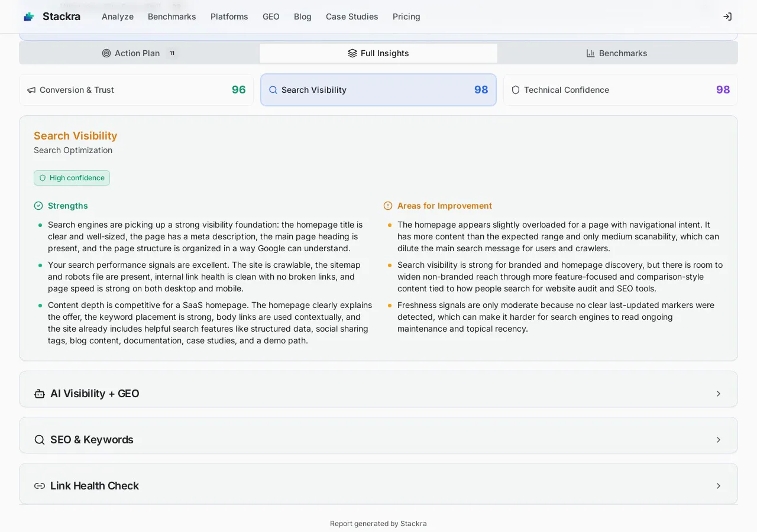Image resolution: width=757 pixels, height=532 pixels.
Task: Click the 'Content depth is competitive' strength bullet
Action: [x=210, y=323]
